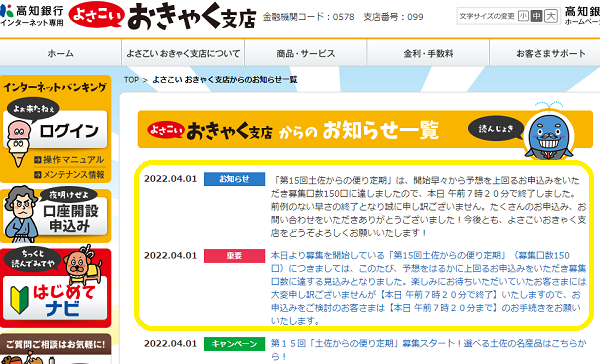Click the 読んじょき speech bubble

495,129
